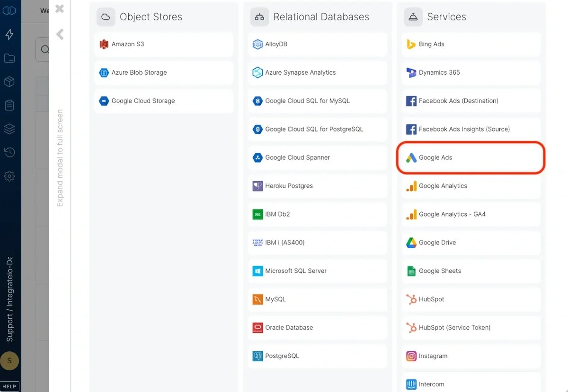Open the Settings gear in the sidebar

point(9,176)
